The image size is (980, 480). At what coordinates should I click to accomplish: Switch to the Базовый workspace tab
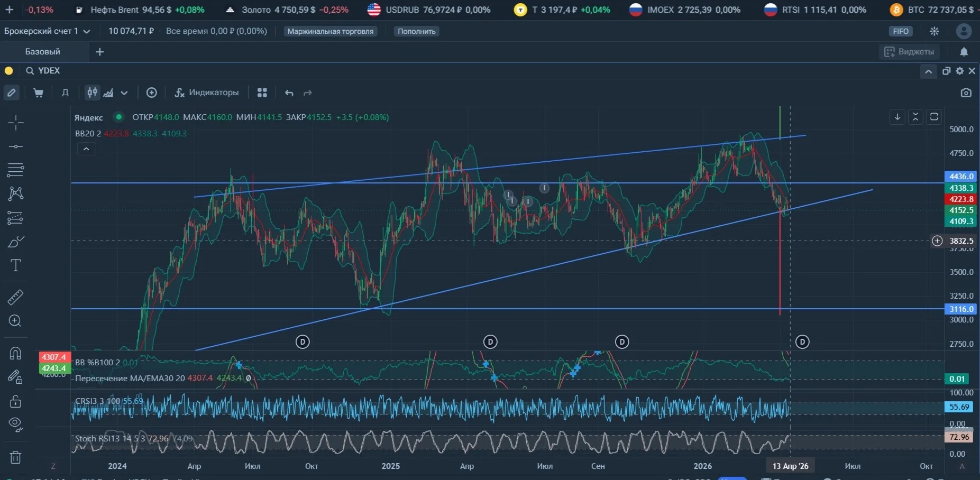point(43,52)
